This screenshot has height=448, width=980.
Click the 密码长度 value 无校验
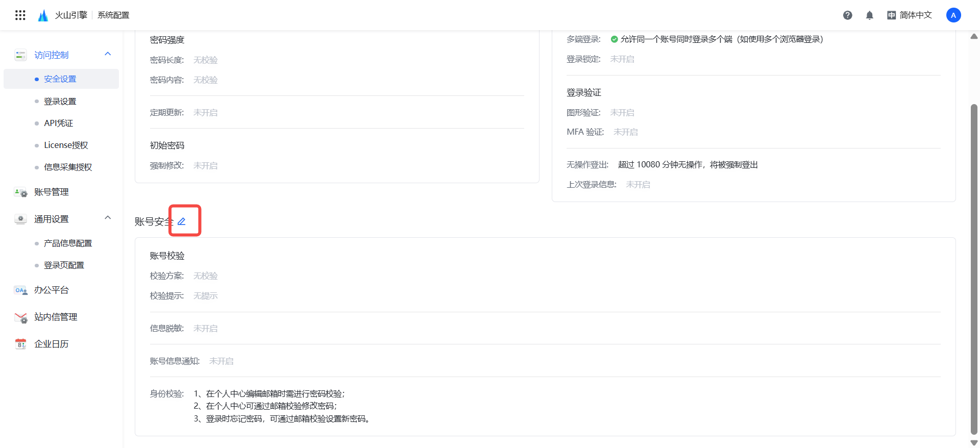[x=206, y=60]
